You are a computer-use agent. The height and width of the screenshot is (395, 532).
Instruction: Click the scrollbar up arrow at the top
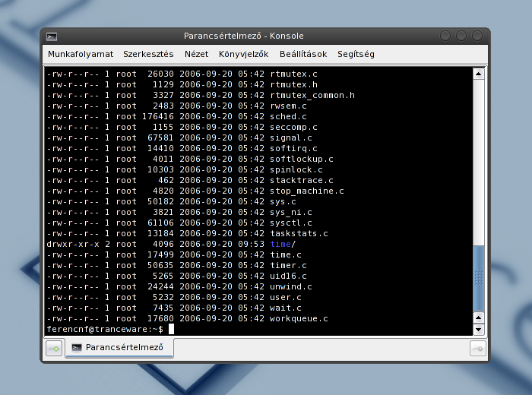478,74
